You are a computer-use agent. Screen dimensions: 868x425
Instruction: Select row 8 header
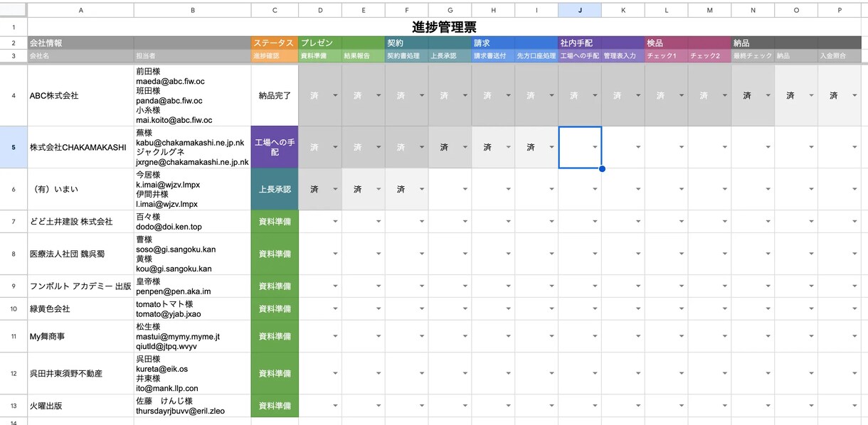pos(14,254)
